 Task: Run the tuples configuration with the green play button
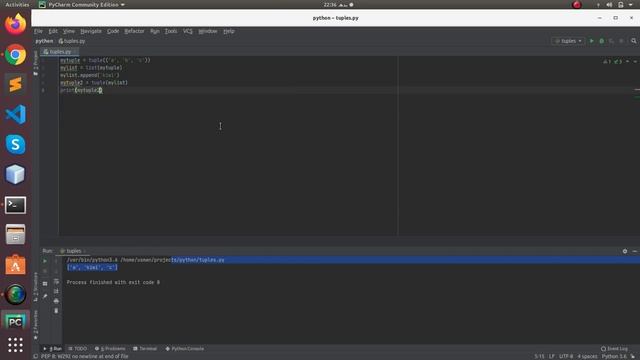(x=591, y=41)
